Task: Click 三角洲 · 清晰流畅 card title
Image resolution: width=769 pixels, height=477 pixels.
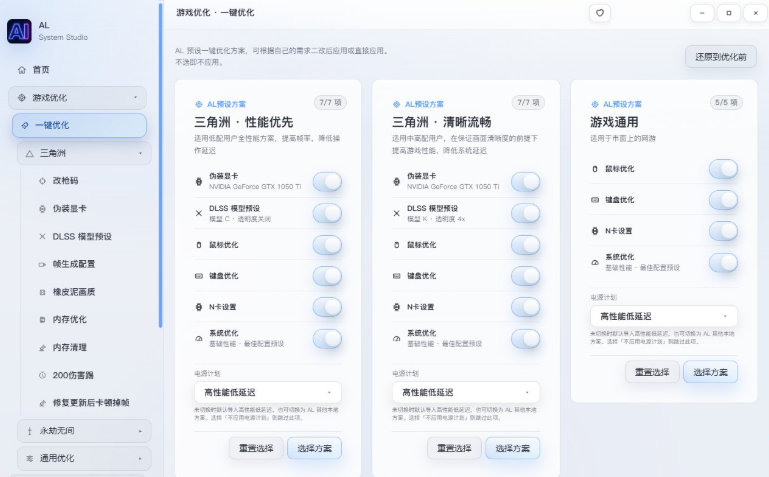Action: 441,122
